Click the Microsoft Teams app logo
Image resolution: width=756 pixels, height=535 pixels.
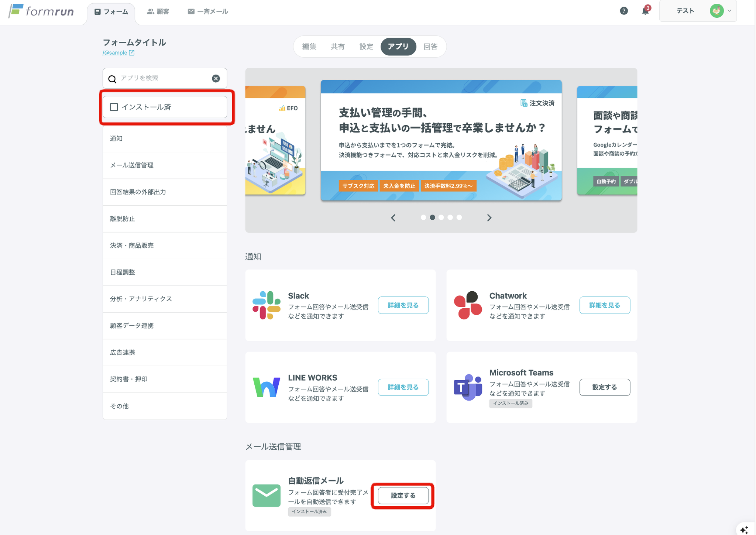coord(468,387)
